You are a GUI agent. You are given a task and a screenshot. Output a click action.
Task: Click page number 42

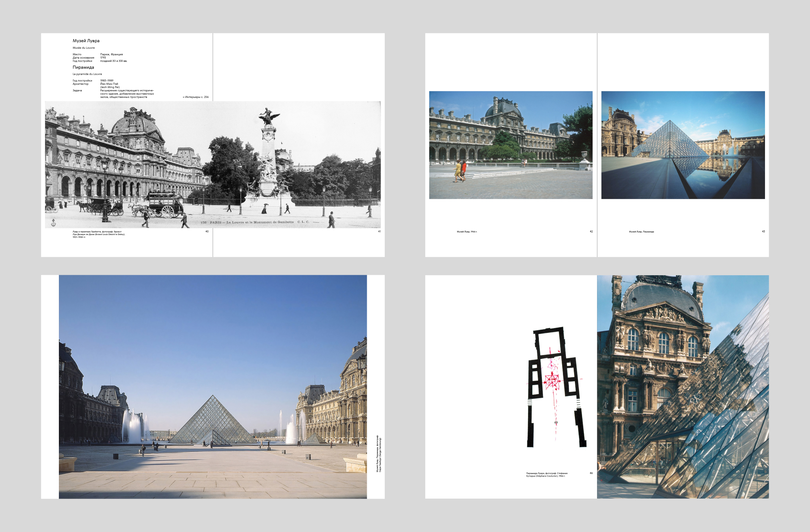591,232
